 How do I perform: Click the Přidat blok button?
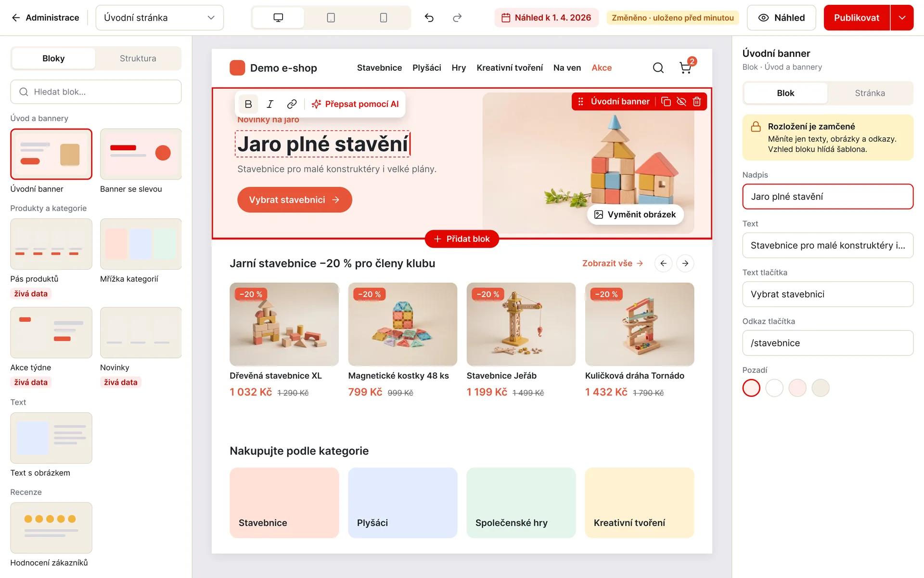point(462,239)
